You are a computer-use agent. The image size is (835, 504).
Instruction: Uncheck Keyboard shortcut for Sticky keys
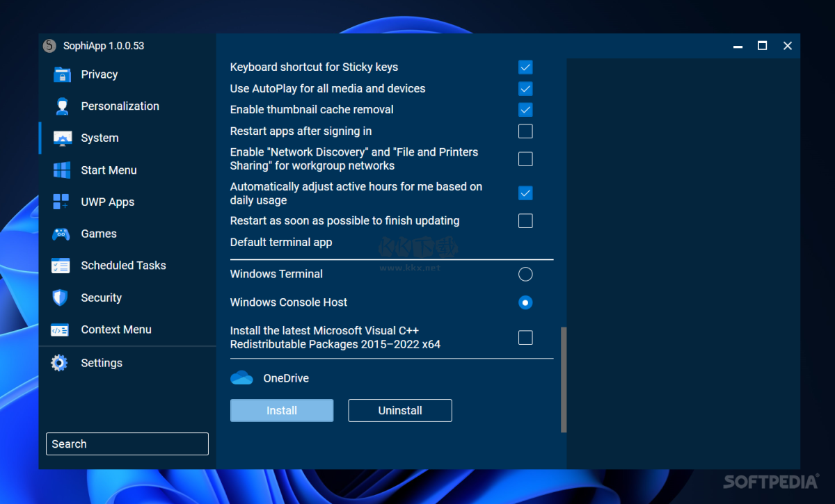click(525, 67)
